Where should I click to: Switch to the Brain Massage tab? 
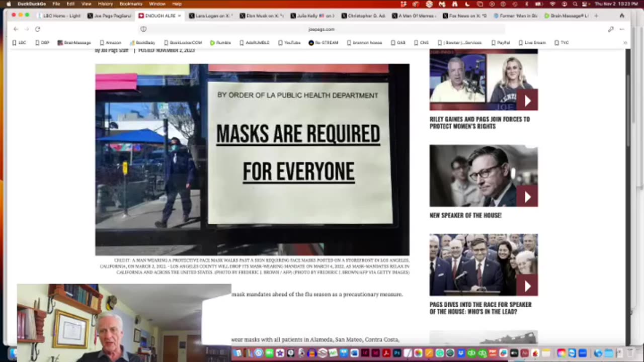566,16
